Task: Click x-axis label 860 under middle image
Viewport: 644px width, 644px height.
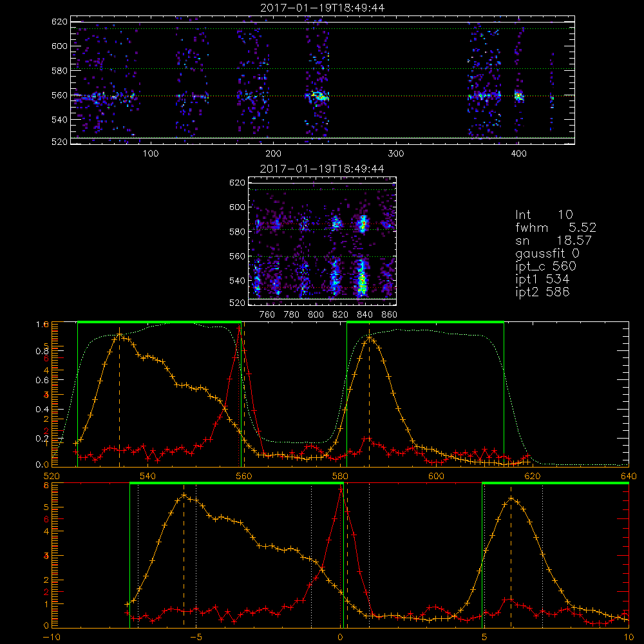Action: 390,315
